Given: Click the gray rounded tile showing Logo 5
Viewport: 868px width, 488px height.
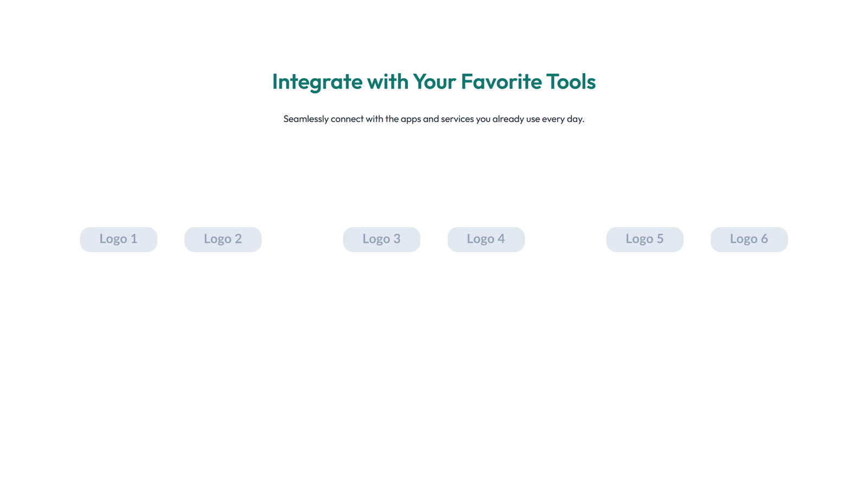Looking at the screenshot, I should tap(644, 239).
